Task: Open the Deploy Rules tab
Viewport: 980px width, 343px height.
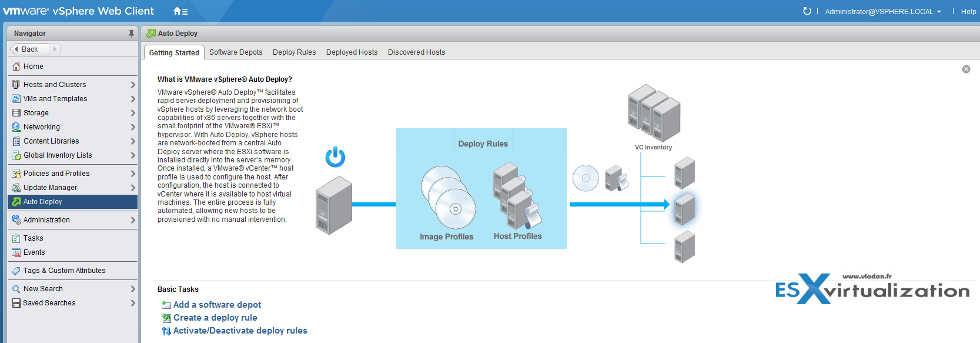Action: coord(294,52)
